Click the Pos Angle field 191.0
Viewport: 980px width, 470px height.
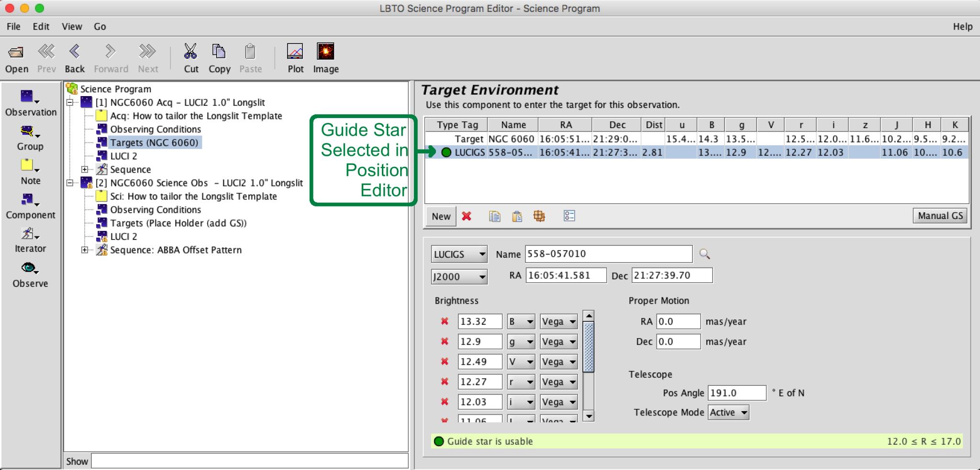click(737, 393)
